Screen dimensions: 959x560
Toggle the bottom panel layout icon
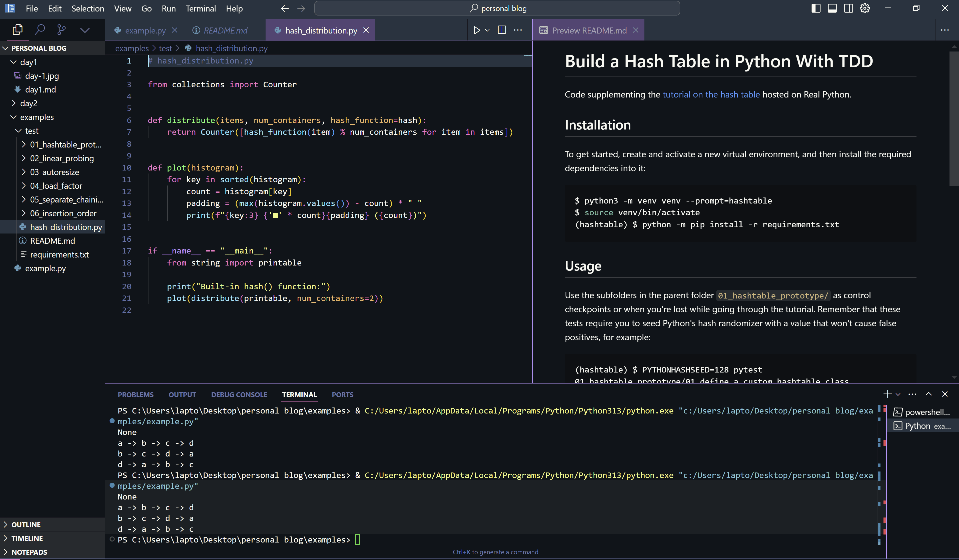click(832, 8)
